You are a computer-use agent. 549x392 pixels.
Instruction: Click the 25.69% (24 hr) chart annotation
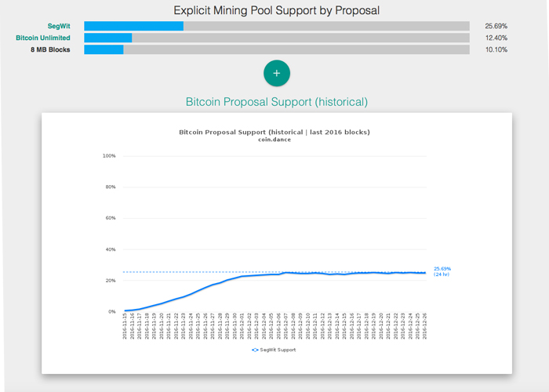442,271
